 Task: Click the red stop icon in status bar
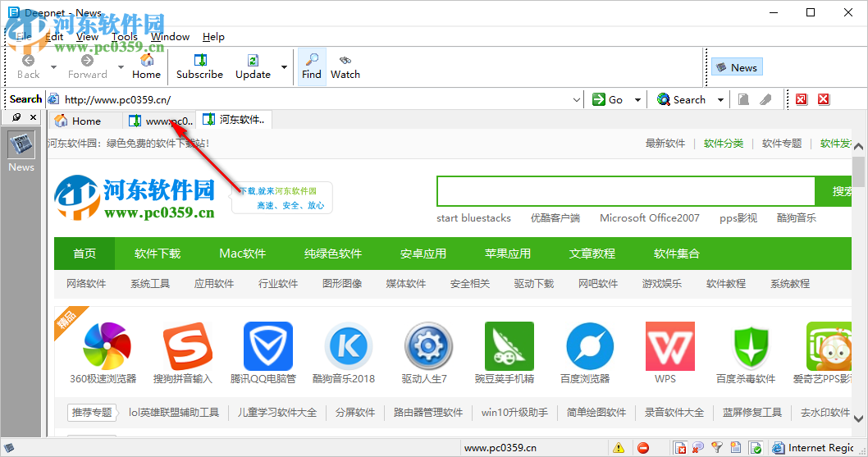coord(642,448)
